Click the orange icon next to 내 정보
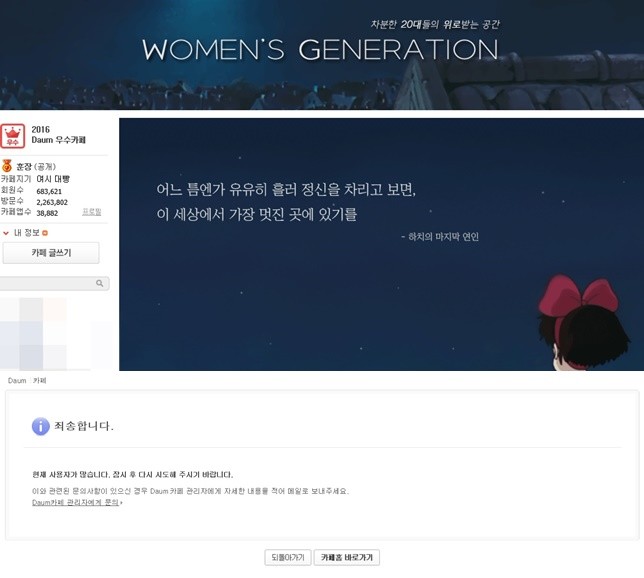This screenshot has width=644, height=578. 45,233
